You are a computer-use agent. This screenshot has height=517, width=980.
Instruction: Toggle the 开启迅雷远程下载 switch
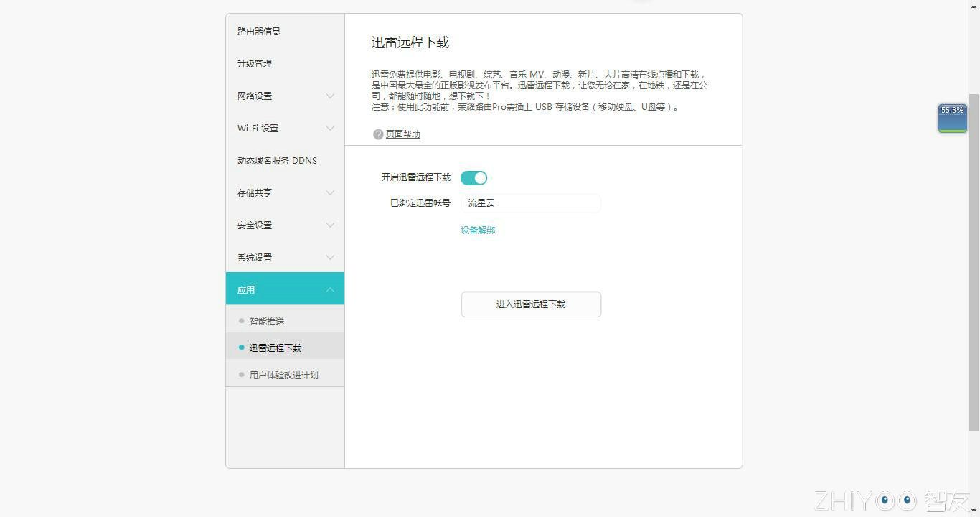(473, 178)
